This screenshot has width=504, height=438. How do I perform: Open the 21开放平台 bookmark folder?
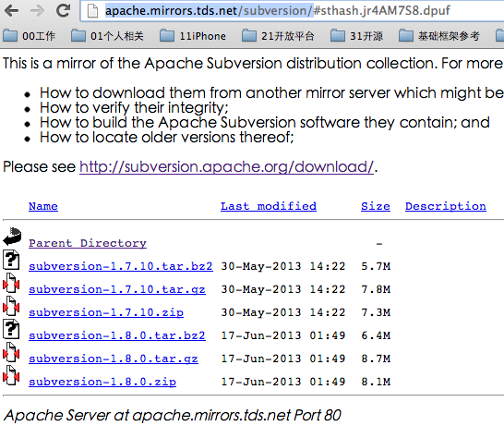(278, 36)
